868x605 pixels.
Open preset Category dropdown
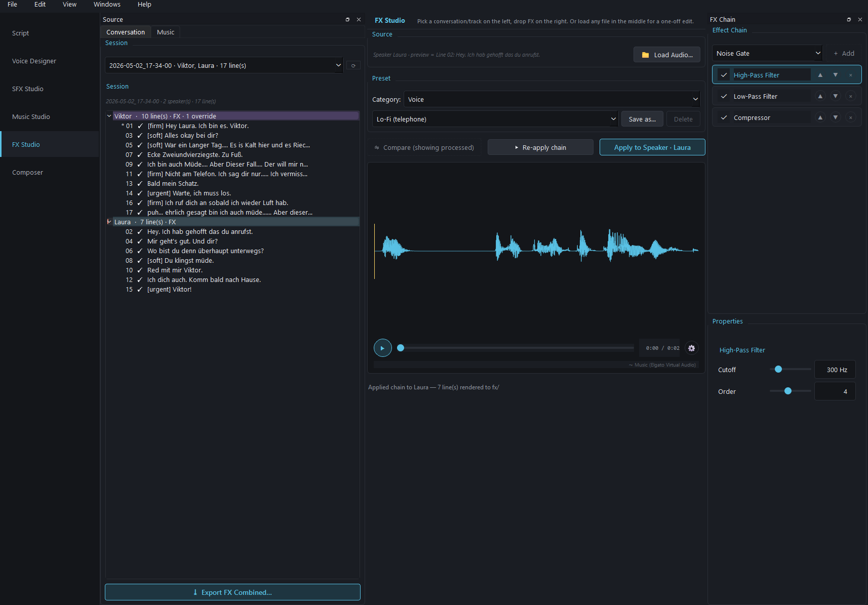click(x=552, y=99)
